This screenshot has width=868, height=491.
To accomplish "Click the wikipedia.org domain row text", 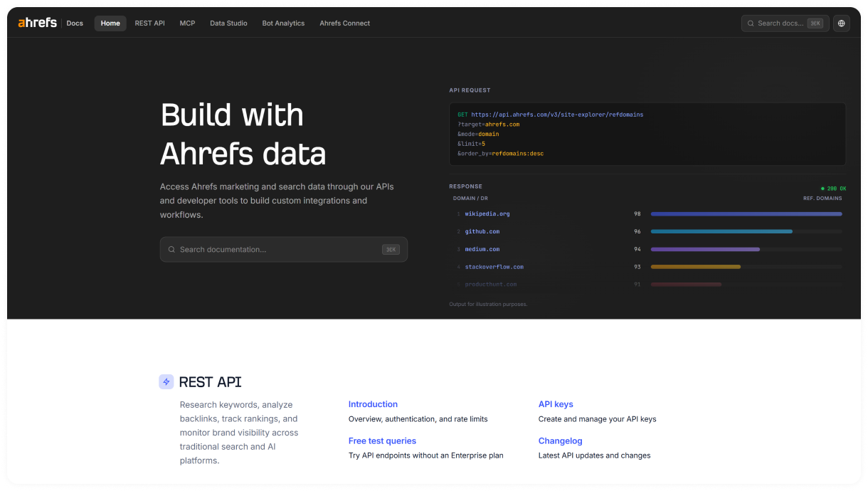I will (x=487, y=213).
